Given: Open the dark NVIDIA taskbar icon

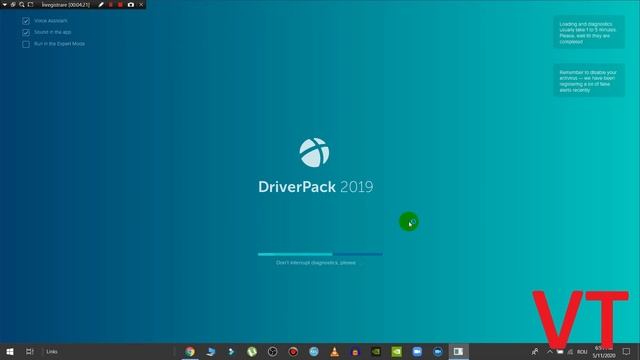Looking at the screenshot, I should coord(376,351).
